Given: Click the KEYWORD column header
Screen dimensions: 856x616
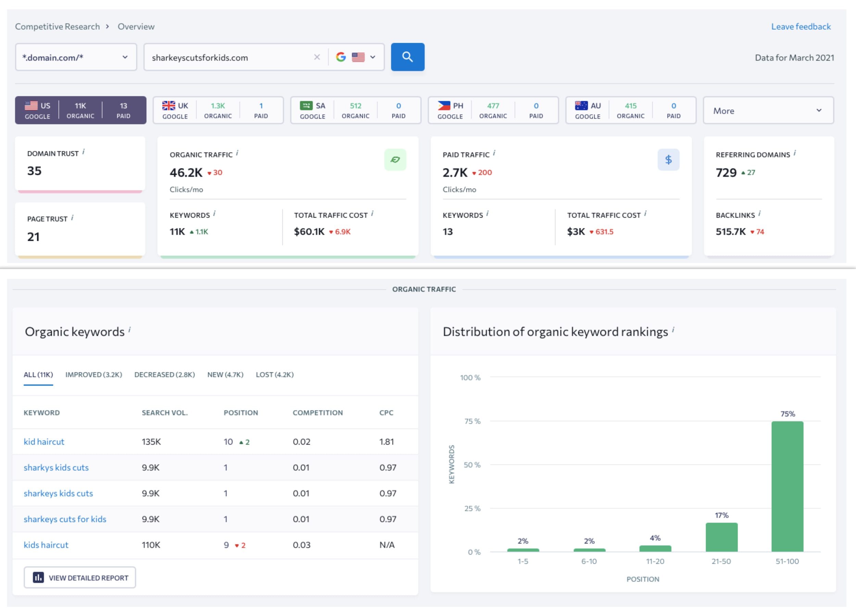Looking at the screenshot, I should 41,413.
